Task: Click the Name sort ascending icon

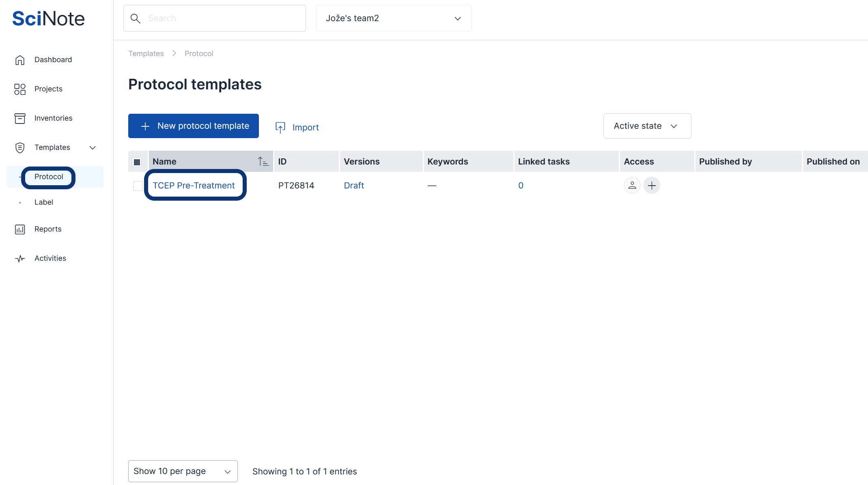Action: coord(263,162)
